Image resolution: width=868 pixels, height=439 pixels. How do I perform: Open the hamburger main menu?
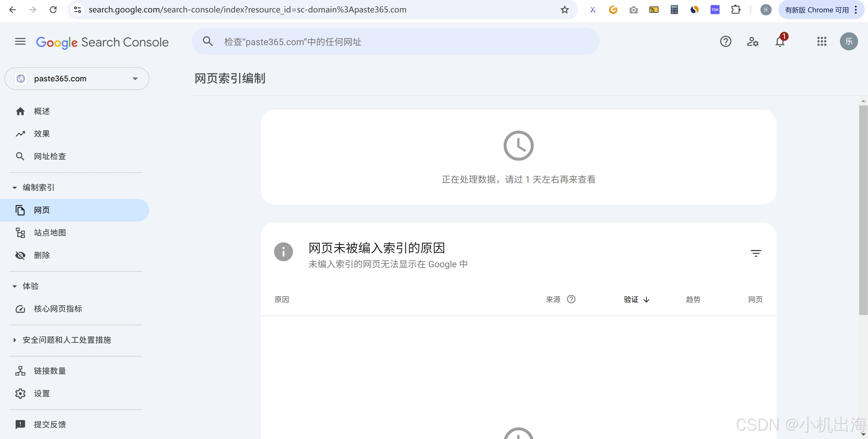point(20,42)
